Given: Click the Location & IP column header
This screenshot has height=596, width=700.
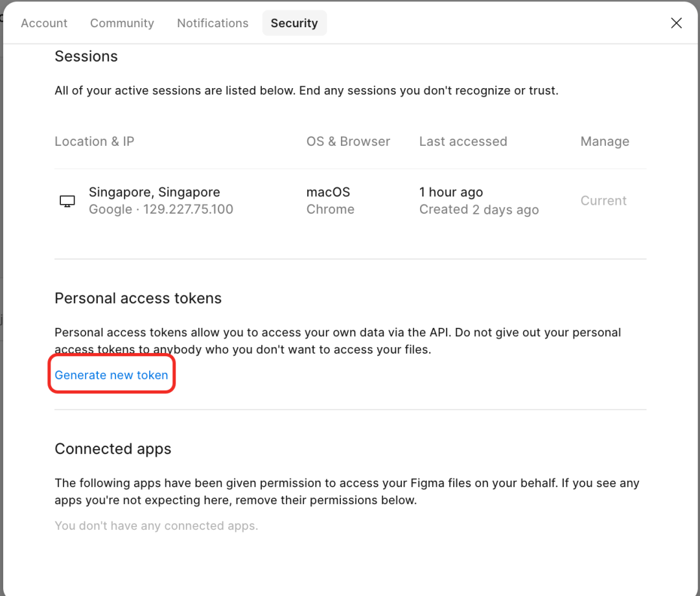Looking at the screenshot, I should [94, 141].
